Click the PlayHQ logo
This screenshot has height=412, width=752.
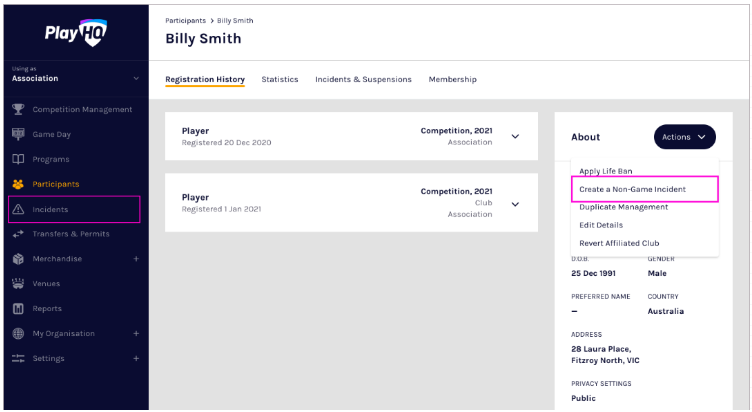point(76,33)
